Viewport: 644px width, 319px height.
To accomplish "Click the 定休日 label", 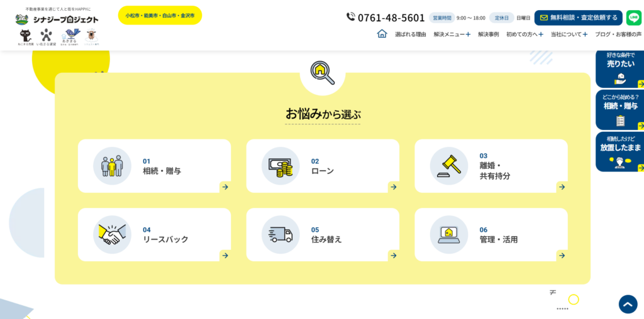I will [501, 18].
